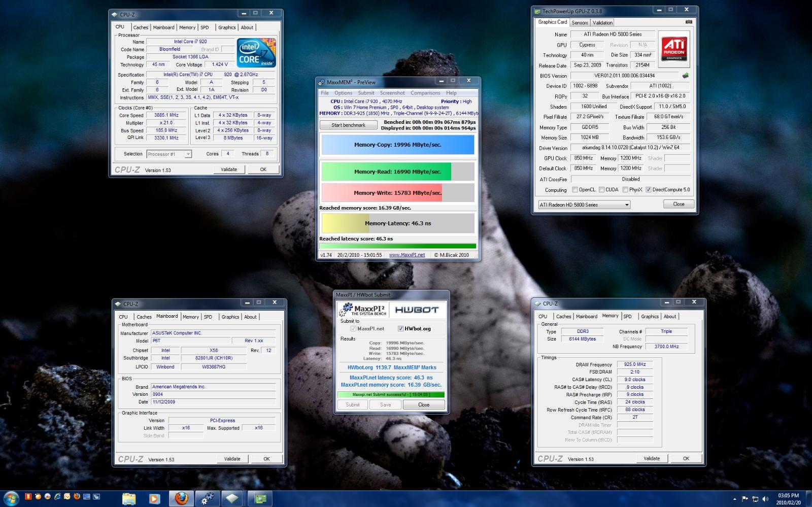Open Caches tab in CPU-Z Mainboard window
Screen dimensions: 812x507
click(x=144, y=317)
